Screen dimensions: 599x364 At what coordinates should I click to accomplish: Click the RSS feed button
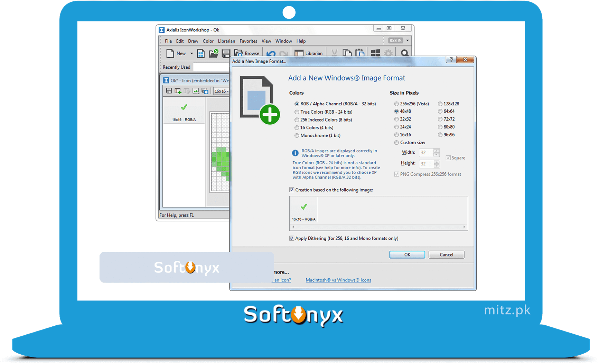395,40
